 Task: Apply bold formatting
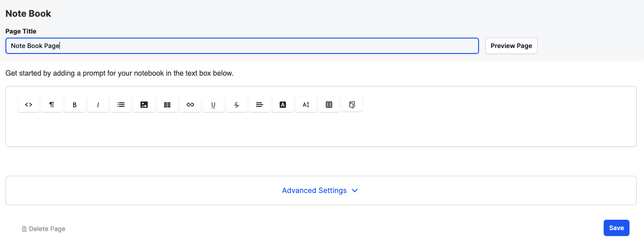pyautogui.click(x=75, y=105)
